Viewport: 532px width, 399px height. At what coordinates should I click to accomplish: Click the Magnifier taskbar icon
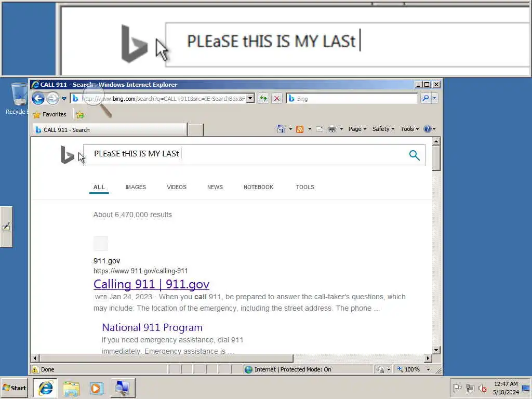coord(122,388)
